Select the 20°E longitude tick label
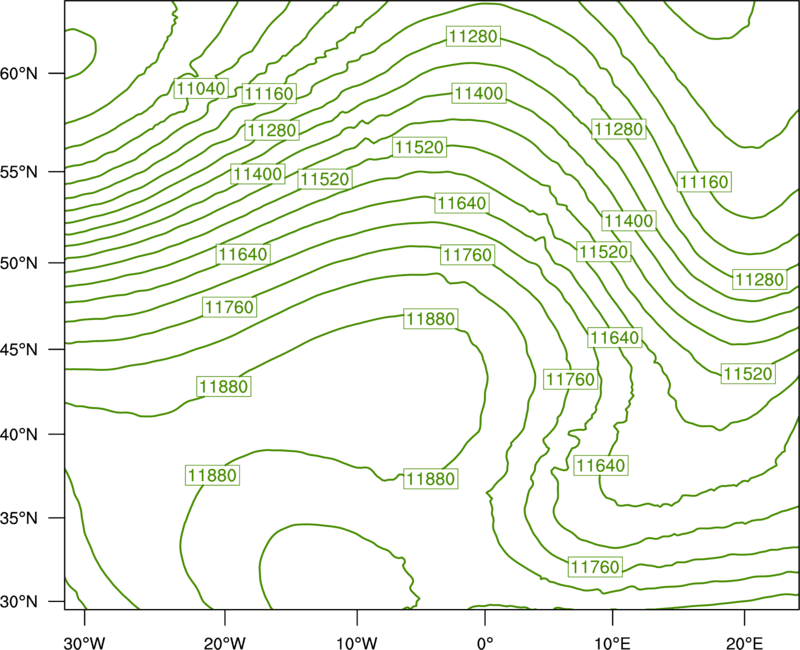 click(x=744, y=642)
